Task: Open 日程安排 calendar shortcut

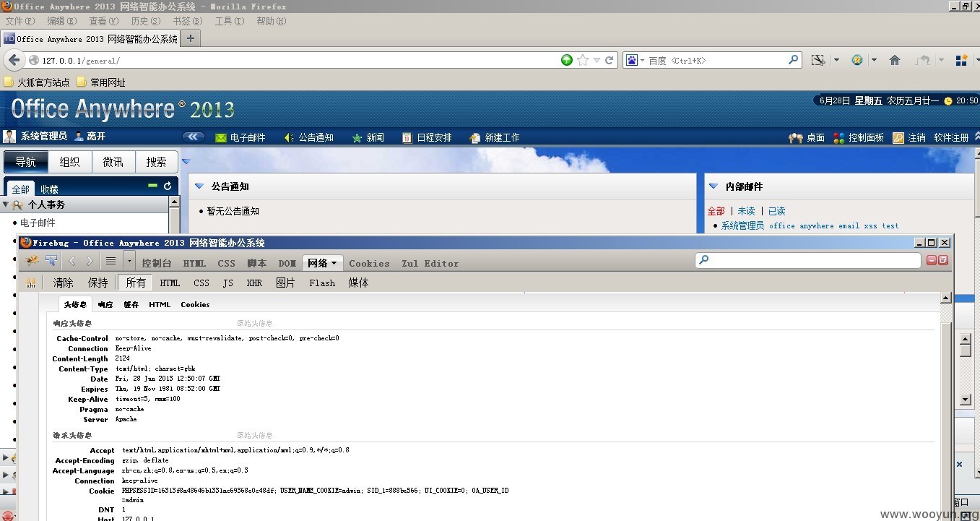Action: pos(427,137)
